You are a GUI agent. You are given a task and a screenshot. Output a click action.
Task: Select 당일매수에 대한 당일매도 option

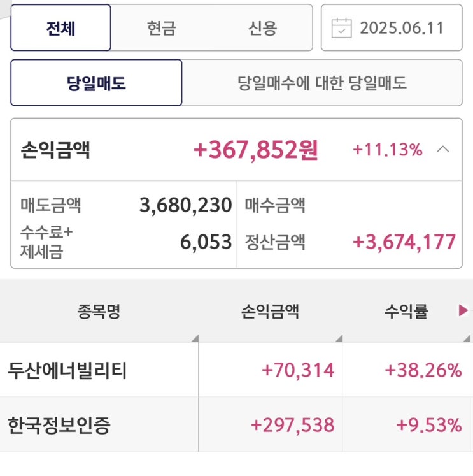click(321, 83)
